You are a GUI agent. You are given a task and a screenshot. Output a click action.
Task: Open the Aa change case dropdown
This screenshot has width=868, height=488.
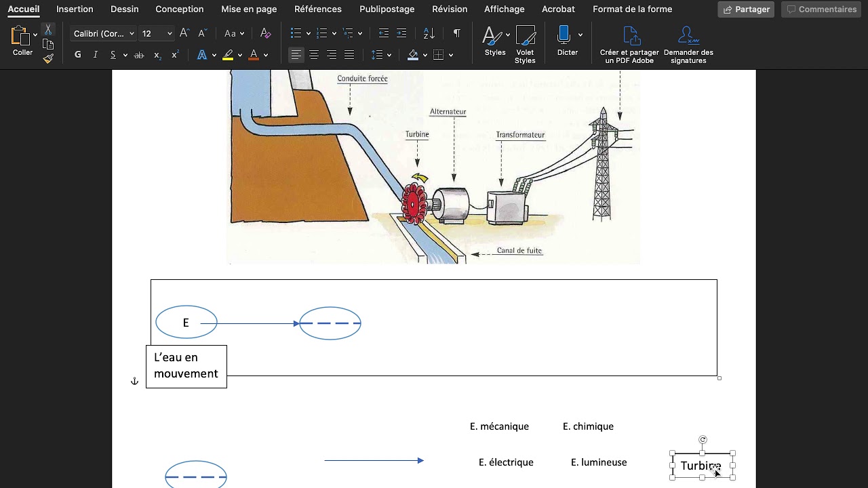(234, 33)
